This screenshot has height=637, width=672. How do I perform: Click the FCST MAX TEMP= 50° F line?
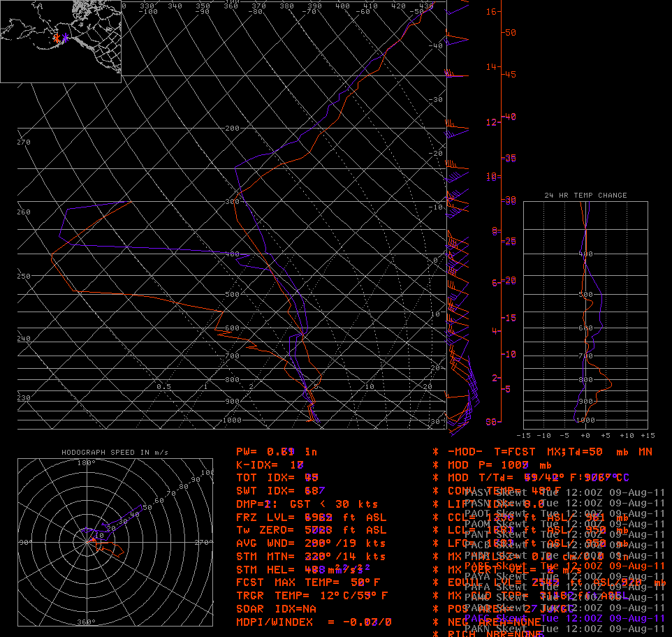pyautogui.click(x=308, y=583)
